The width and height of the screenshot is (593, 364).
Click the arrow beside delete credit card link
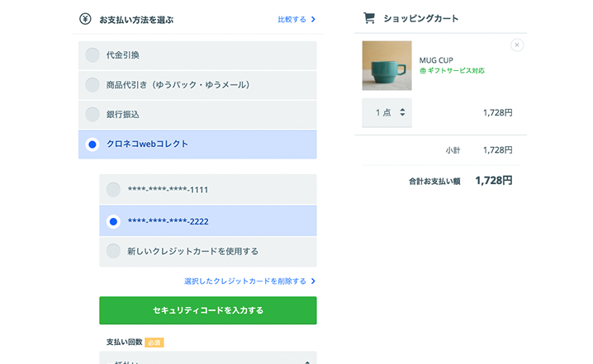(314, 281)
